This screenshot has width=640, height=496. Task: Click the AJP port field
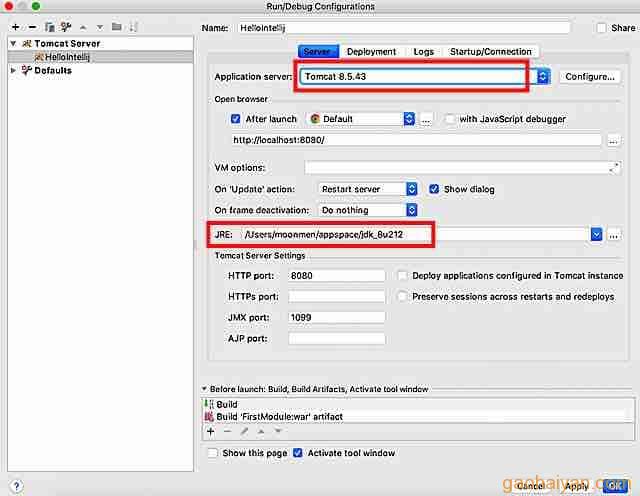click(337, 338)
